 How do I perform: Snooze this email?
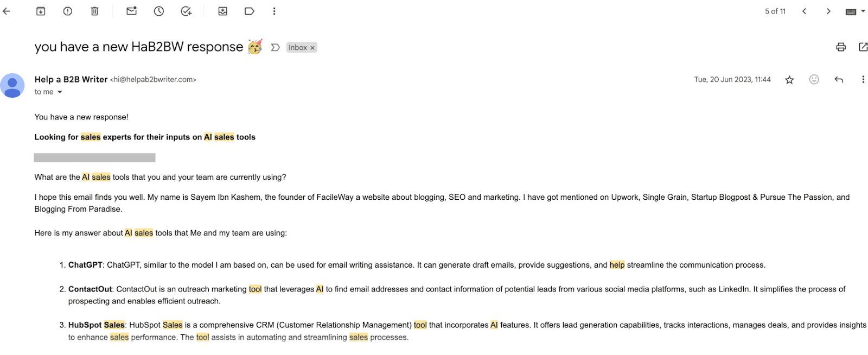tap(158, 11)
